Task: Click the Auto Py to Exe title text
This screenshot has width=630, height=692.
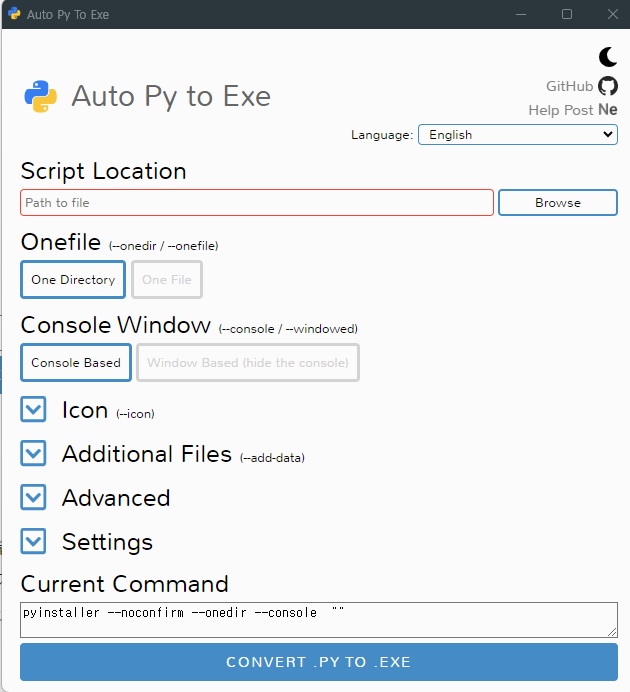Action: tap(171, 96)
